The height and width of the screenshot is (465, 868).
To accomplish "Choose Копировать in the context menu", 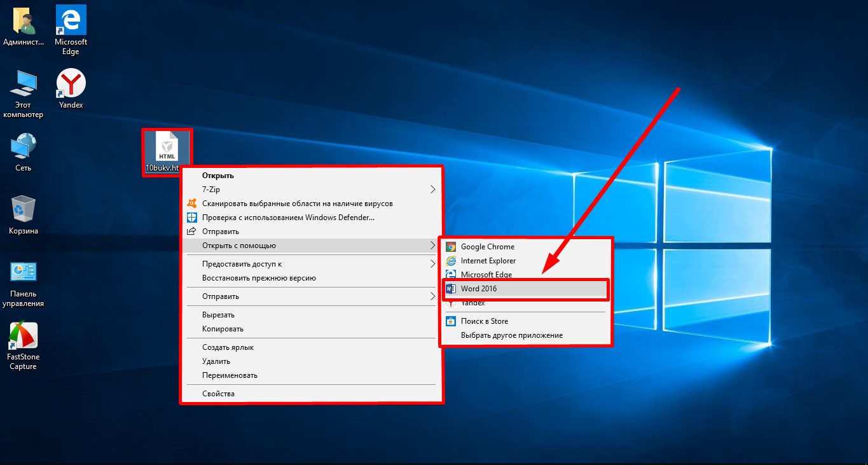I will pos(311,329).
